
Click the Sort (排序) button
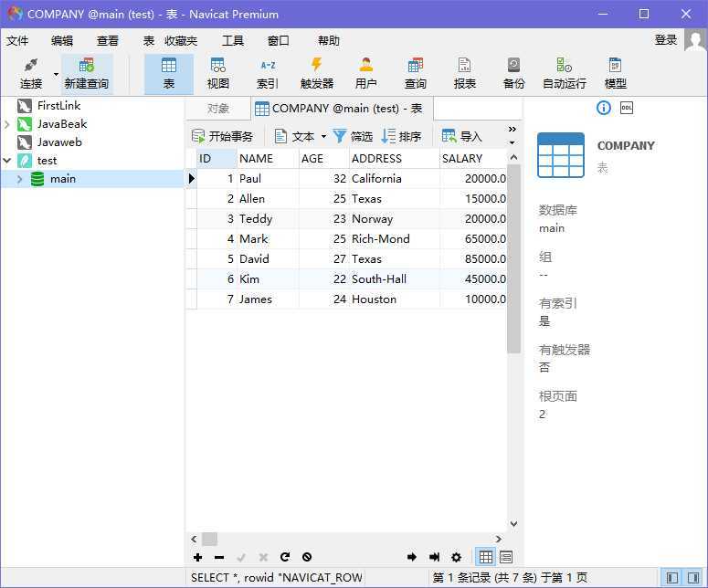(401, 136)
